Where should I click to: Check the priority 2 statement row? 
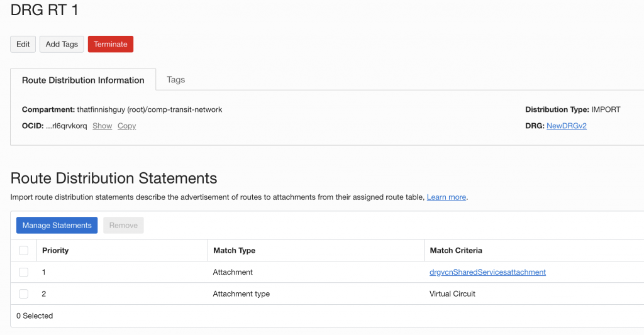(23, 294)
